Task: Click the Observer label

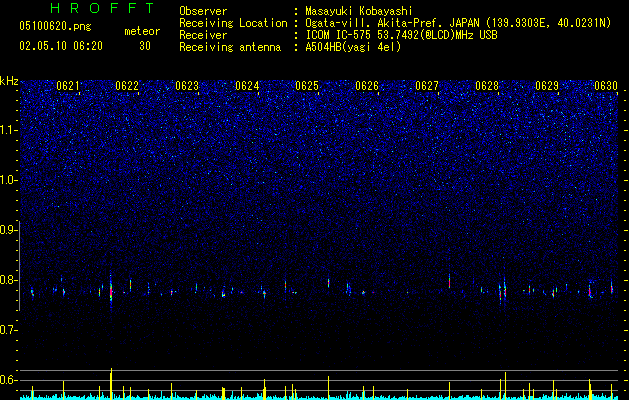Action: point(203,11)
